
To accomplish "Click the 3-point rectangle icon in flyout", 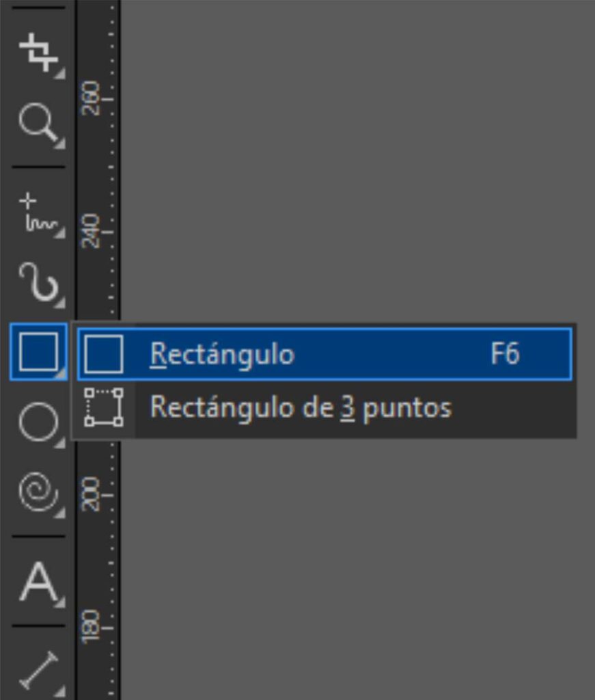I will (x=104, y=408).
